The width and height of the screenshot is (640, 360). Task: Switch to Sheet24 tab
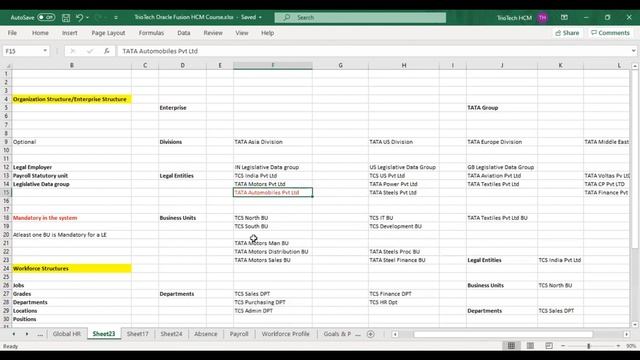pyautogui.click(x=171, y=334)
